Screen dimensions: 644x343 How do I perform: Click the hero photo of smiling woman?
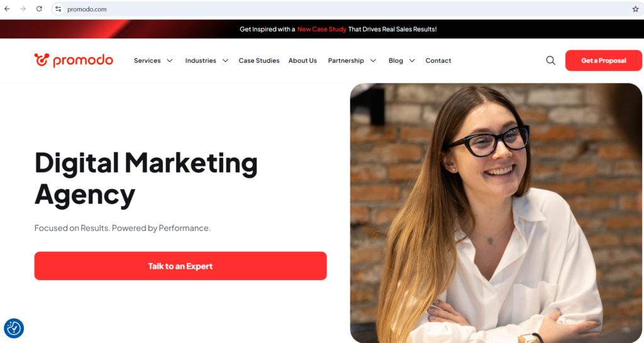(x=496, y=212)
